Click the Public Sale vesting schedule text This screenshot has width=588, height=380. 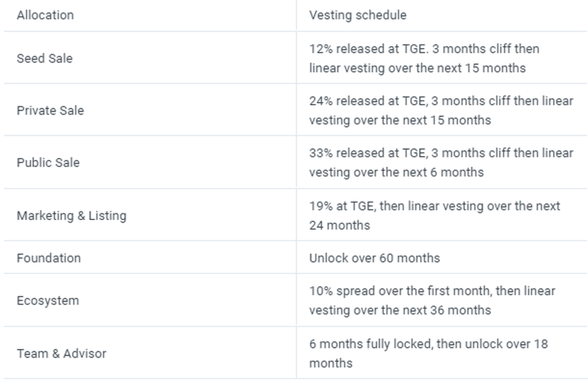[441, 163]
